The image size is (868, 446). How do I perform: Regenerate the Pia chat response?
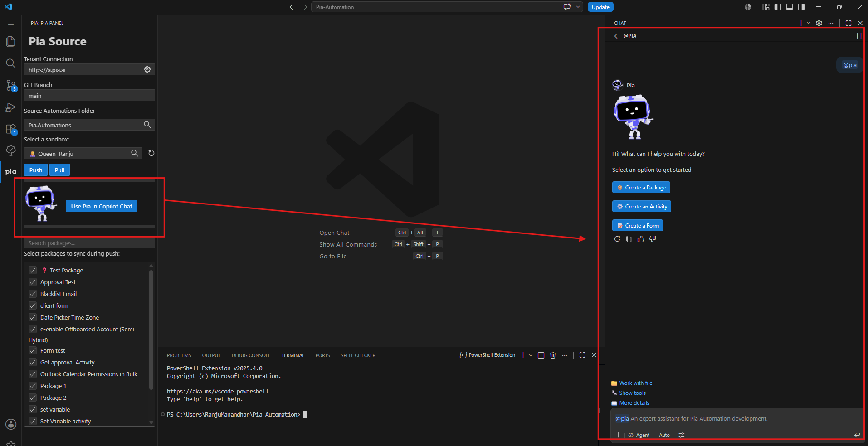[x=617, y=239]
